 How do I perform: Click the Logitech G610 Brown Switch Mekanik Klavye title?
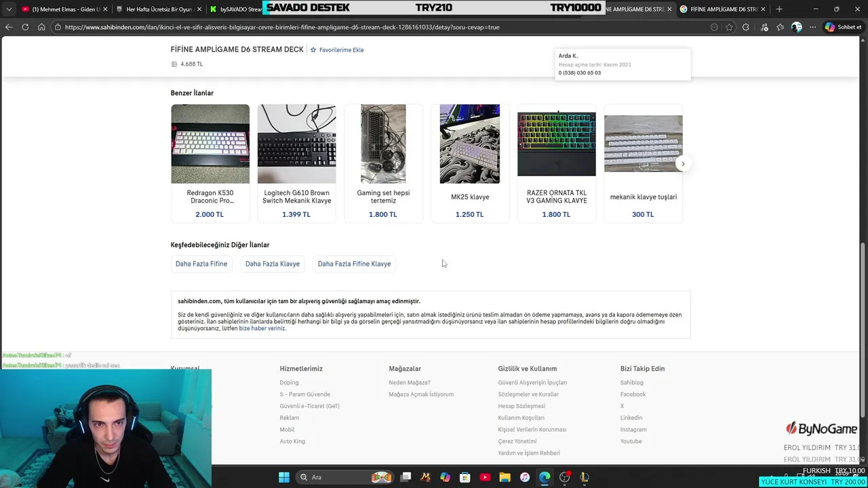coord(297,197)
